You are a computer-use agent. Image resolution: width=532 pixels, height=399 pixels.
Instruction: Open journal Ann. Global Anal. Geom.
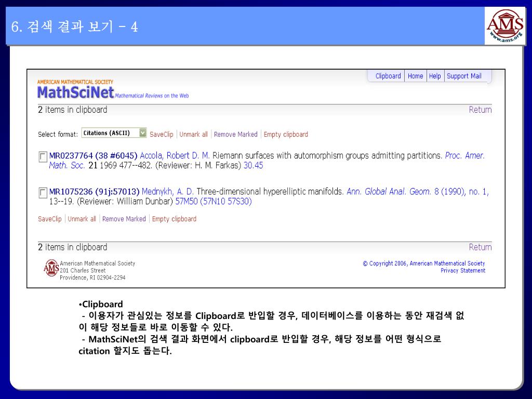(389, 192)
